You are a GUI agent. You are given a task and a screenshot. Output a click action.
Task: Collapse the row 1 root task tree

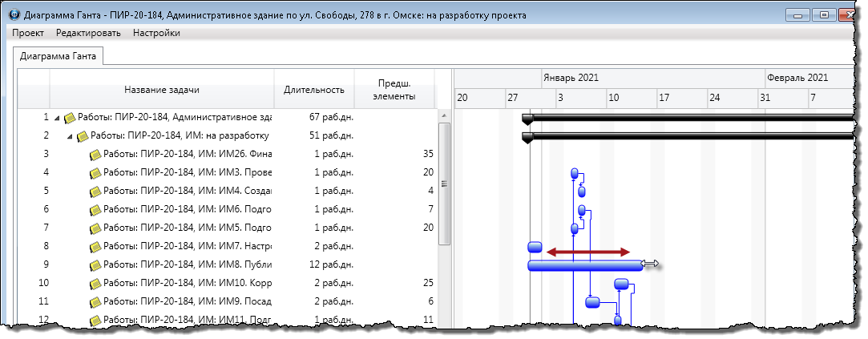pos(58,118)
